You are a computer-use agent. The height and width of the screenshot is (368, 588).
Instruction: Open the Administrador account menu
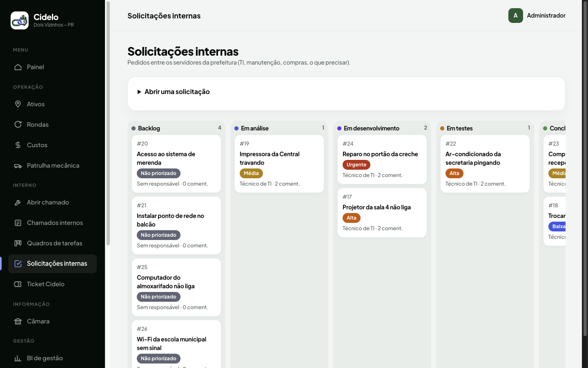point(537,16)
